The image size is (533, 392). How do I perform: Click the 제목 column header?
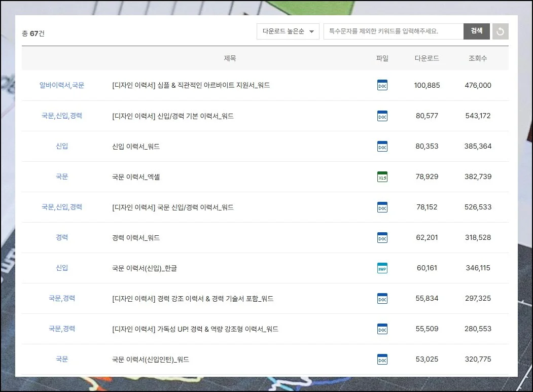[230, 58]
